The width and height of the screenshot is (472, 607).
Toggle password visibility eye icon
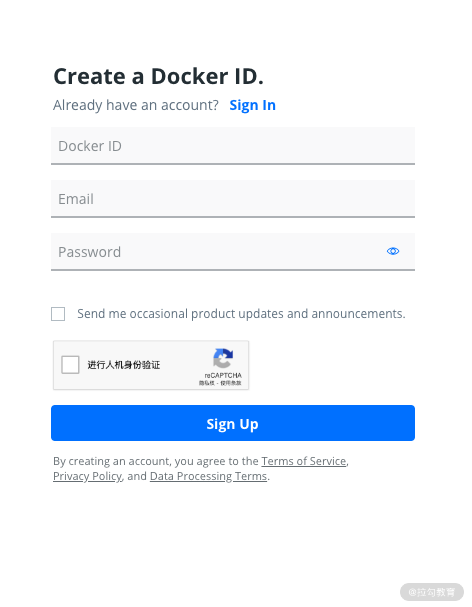coord(393,251)
